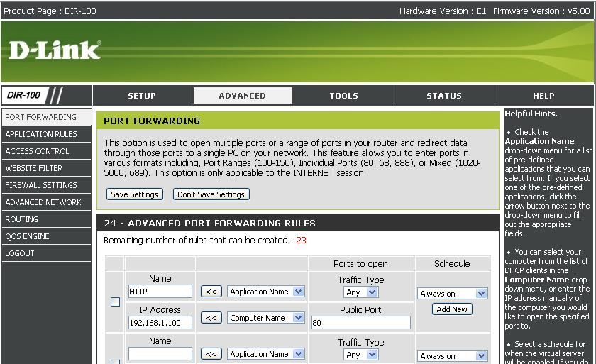
Task: Go to ROUTING page
Action: click(x=46, y=219)
